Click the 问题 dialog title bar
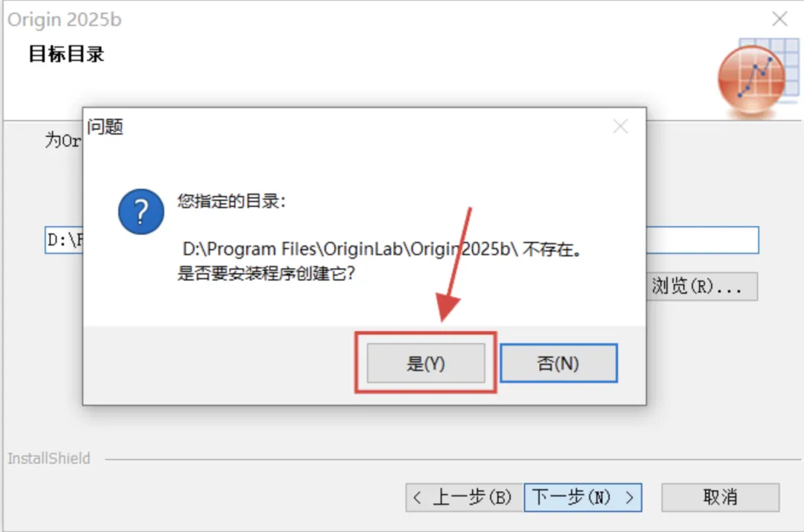804x532 pixels. tap(348, 126)
